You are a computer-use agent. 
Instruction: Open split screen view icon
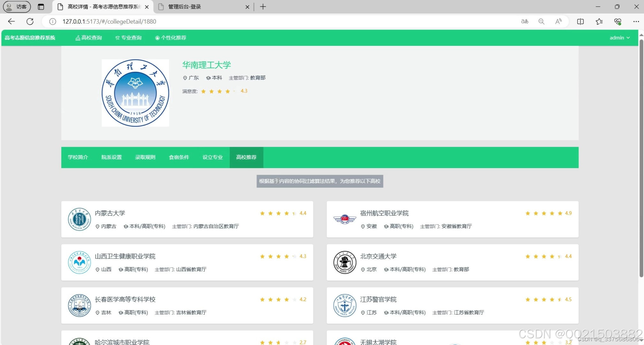580,21
